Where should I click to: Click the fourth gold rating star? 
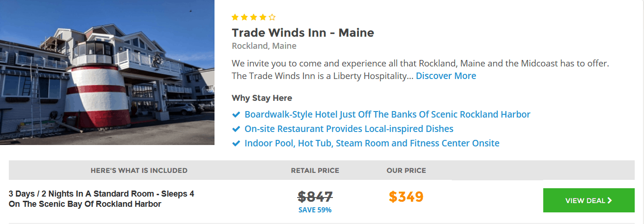click(263, 17)
